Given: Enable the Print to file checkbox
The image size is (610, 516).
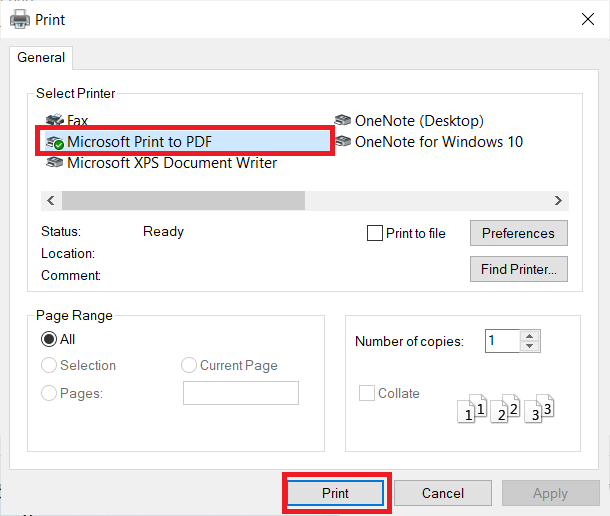Looking at the screenshot, I should (x=375, y=233).
